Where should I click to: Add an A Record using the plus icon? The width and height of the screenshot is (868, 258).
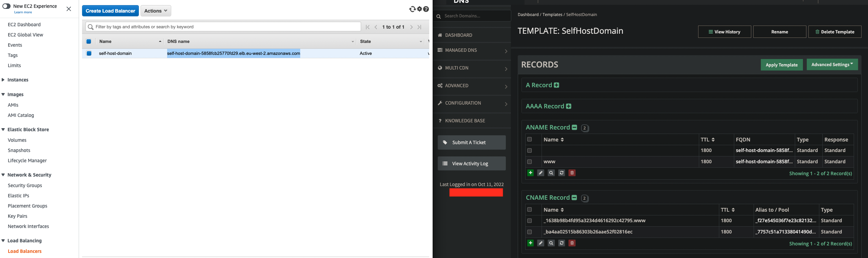[557, 85]
